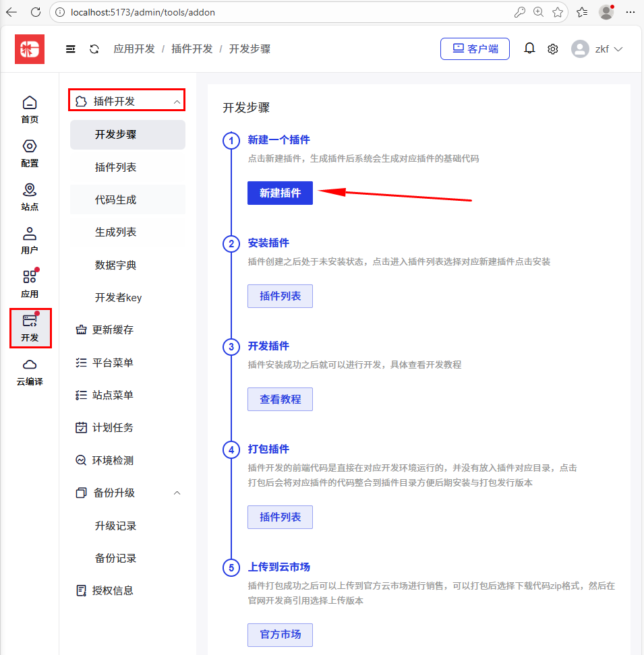Open 云编译 in the left sidebar
This screenshot has width=644, height=655.
30,371
